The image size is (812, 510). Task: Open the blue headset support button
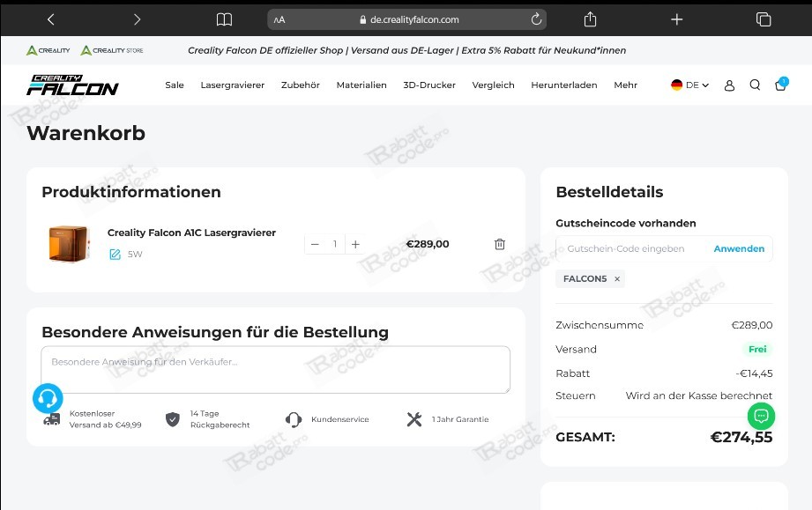[48, 398]
